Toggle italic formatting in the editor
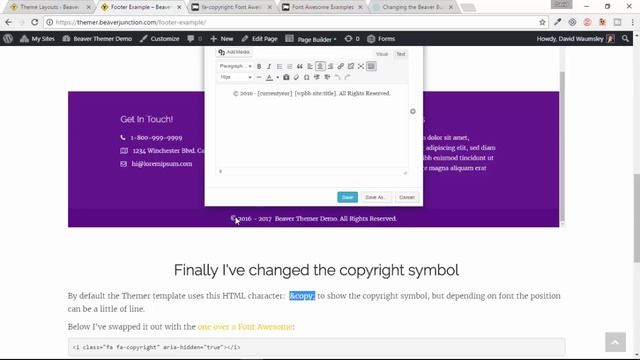 [269, 66]
